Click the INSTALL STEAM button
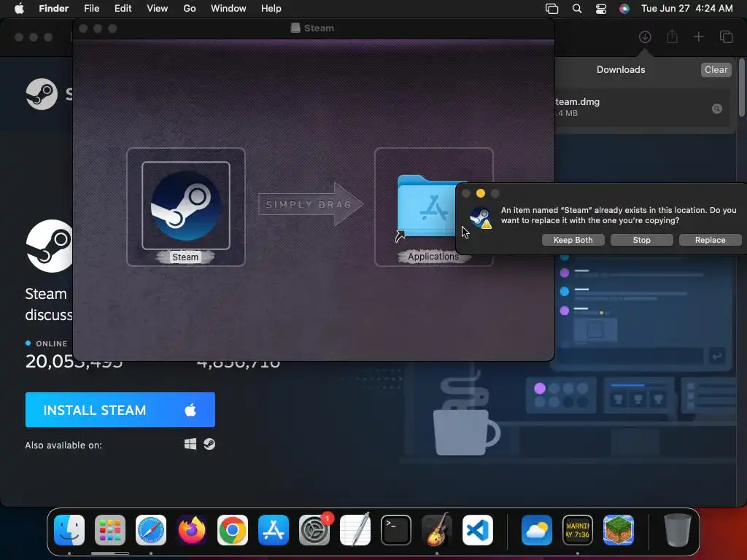The width and height of the screenshot is (747, 560). click(x=120, y=410)
